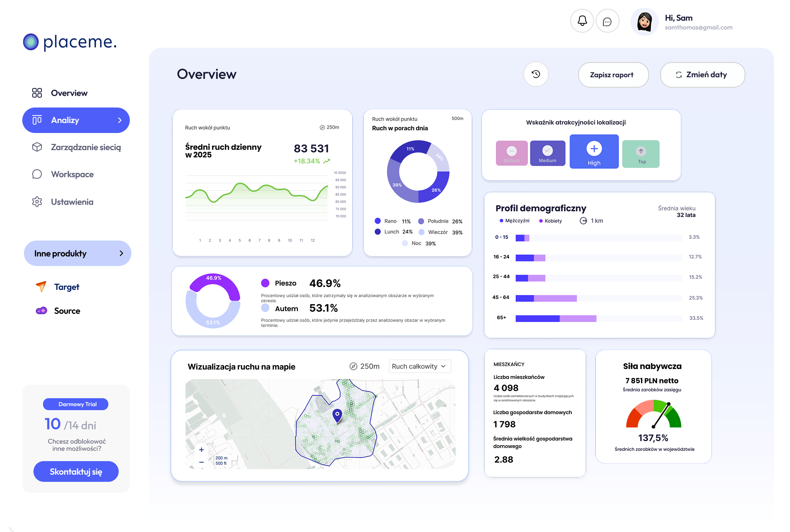
Task: Expand the Analizy sidebar item chevron
Action: (x=119, y=120)
